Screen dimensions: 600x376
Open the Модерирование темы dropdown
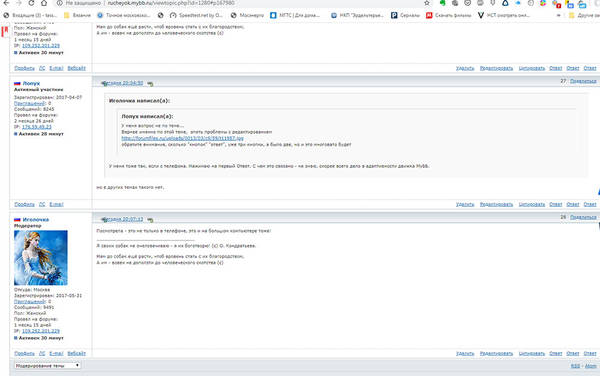[x=47, y=366]
